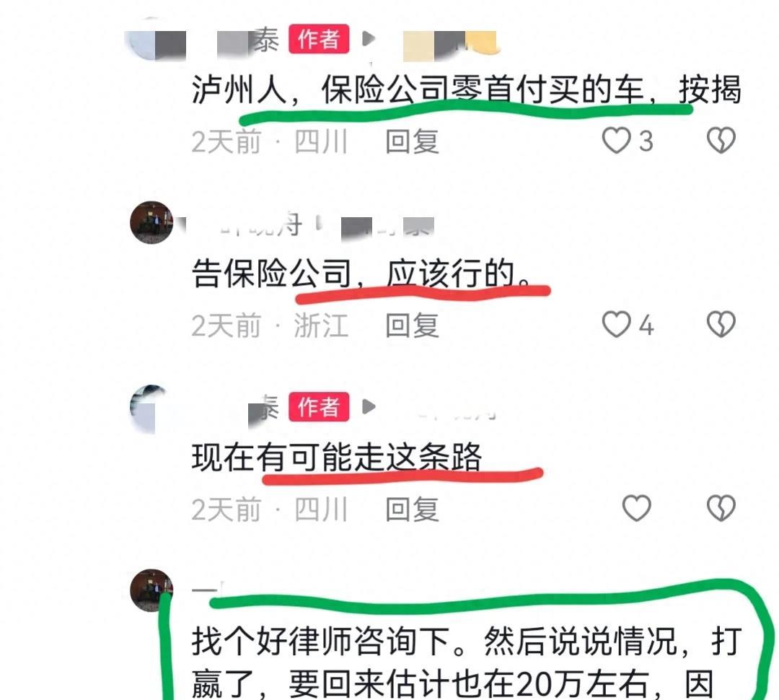779x700 pixels.
Task: Reply to '现在有可能走这条路' comment
Action: click(413, 509)
